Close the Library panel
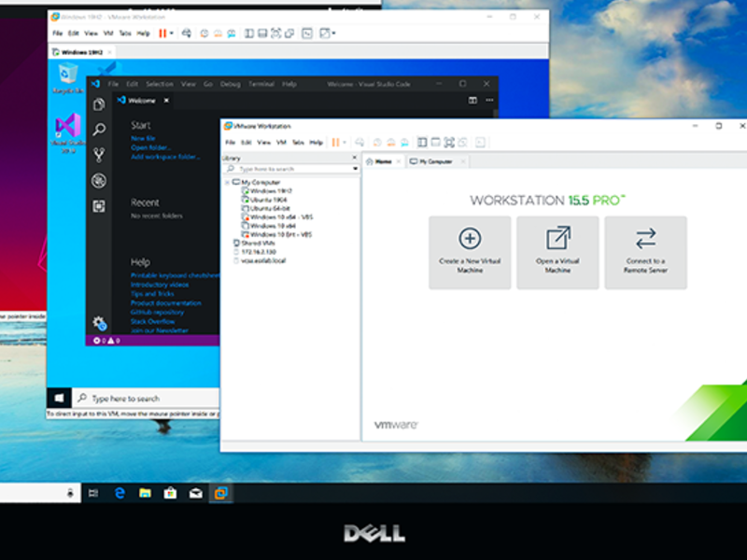Image resolution: width=747 pixels, height=560 pixels. (x=354, y=158)
